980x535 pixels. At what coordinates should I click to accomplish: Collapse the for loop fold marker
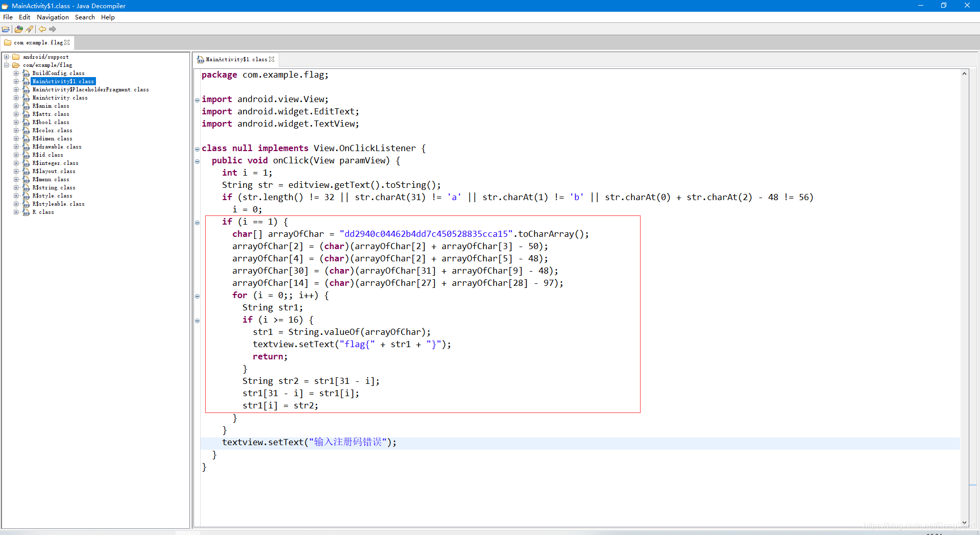(197, 296)
